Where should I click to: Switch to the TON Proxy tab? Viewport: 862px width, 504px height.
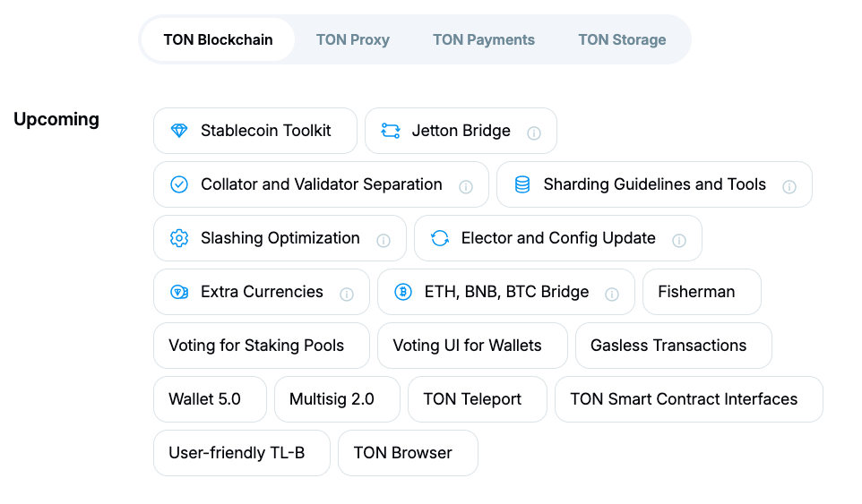[x=353, y=39]
